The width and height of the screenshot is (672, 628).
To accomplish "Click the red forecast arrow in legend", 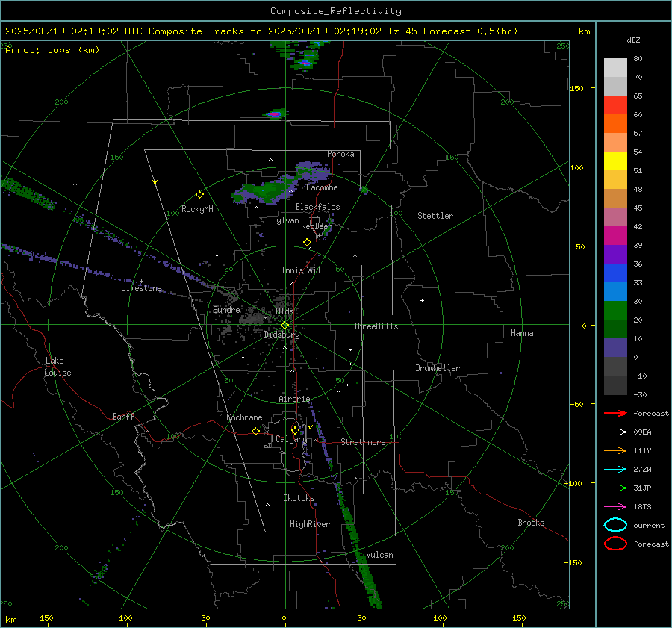I will point(615,413).
